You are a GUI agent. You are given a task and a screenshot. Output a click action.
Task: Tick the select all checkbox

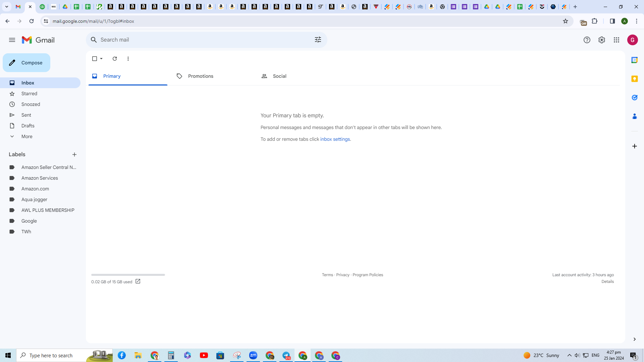pyautogui.click(x=95, y=59)
